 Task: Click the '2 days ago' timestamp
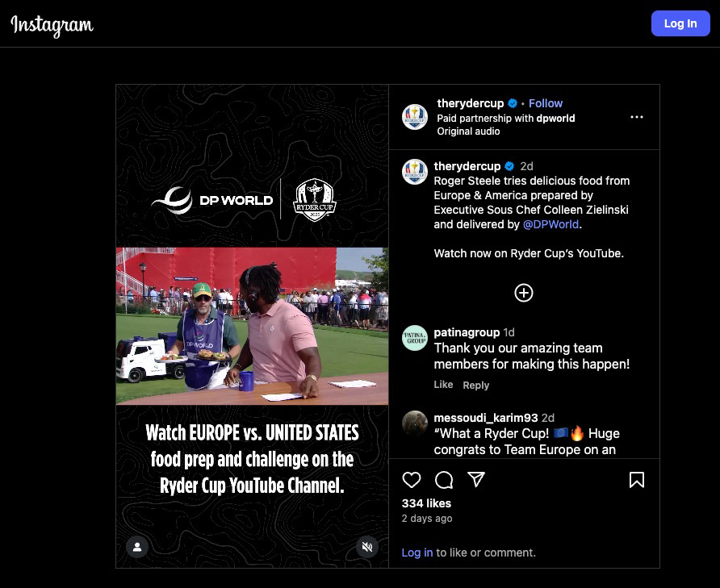click(426, 518)
